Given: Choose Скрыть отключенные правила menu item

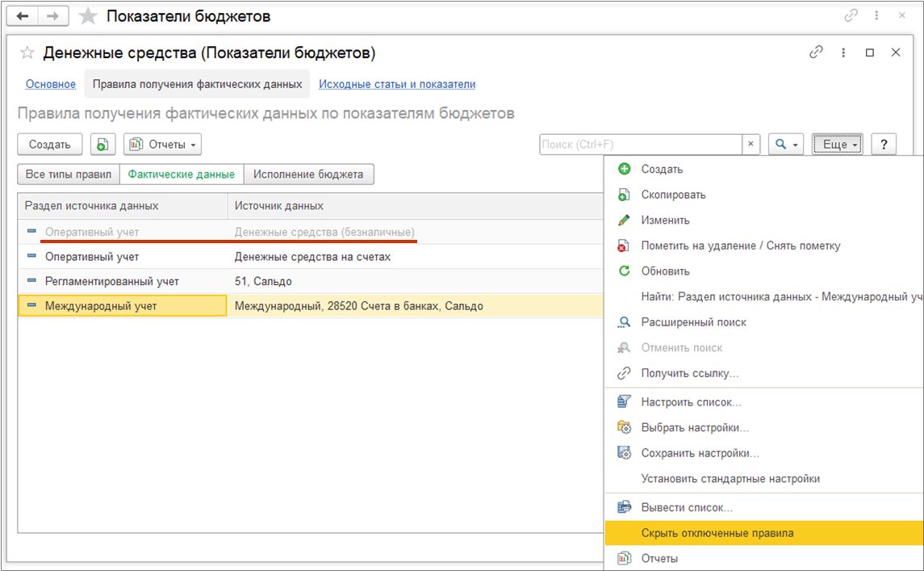Looking at the screenshot, I should (717, 533).
